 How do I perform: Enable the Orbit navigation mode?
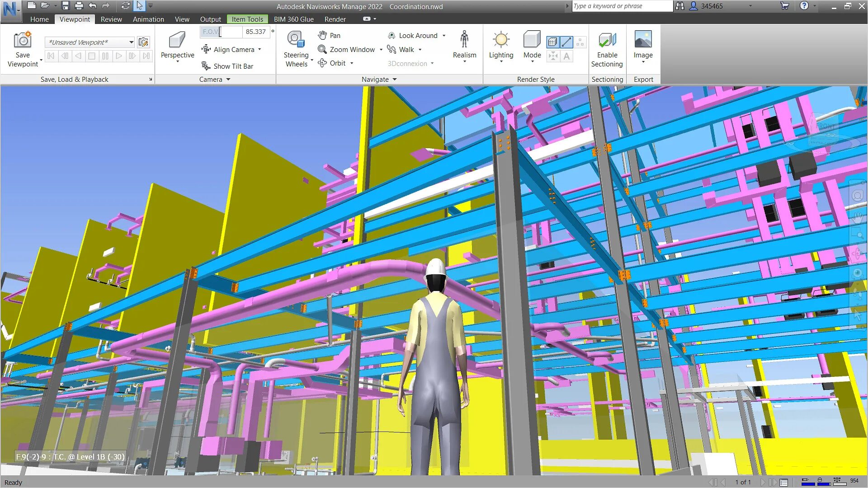pos(337,63)
